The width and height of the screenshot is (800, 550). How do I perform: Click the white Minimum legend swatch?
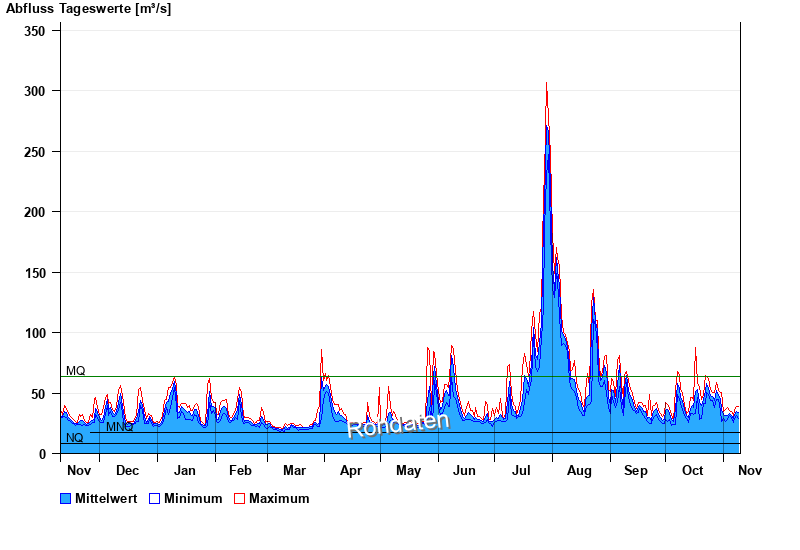click(x=154, y=498)
